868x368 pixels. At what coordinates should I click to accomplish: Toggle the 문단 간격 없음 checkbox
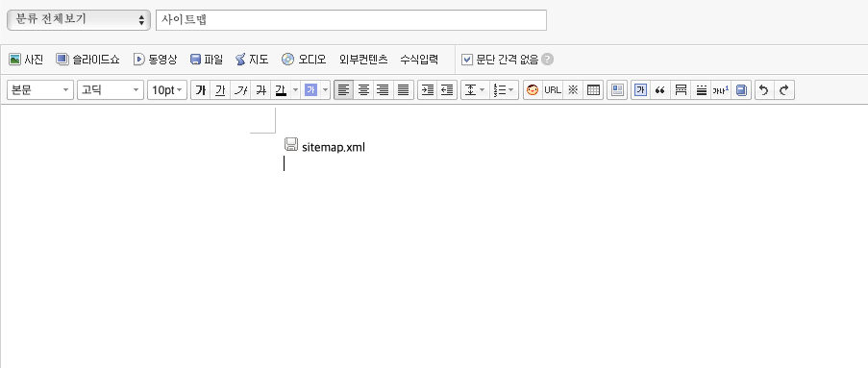click(x=467, y=60)
